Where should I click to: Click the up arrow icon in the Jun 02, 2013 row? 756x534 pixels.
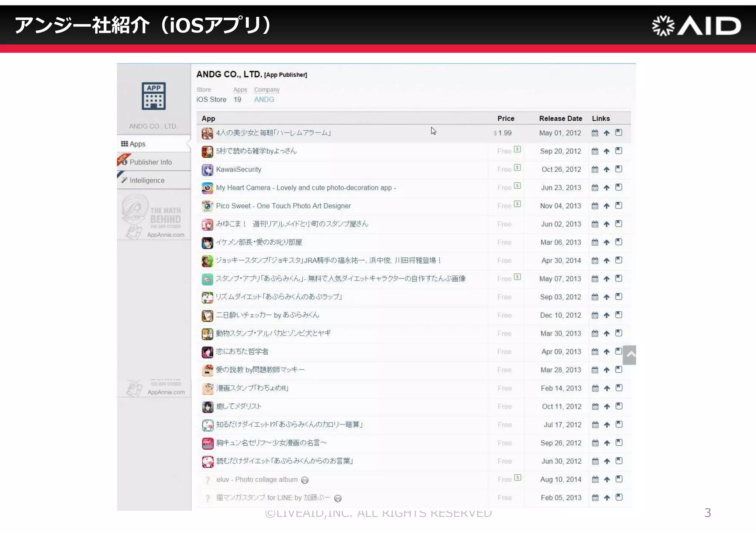(x=606, y=224)
